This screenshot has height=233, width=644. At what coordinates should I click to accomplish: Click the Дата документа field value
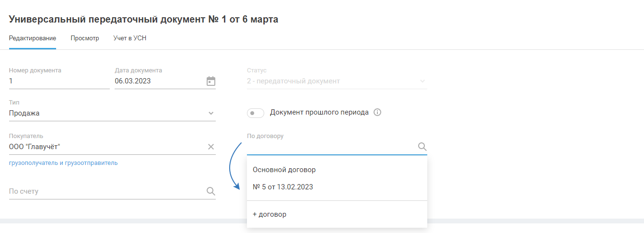click(133, 81)
